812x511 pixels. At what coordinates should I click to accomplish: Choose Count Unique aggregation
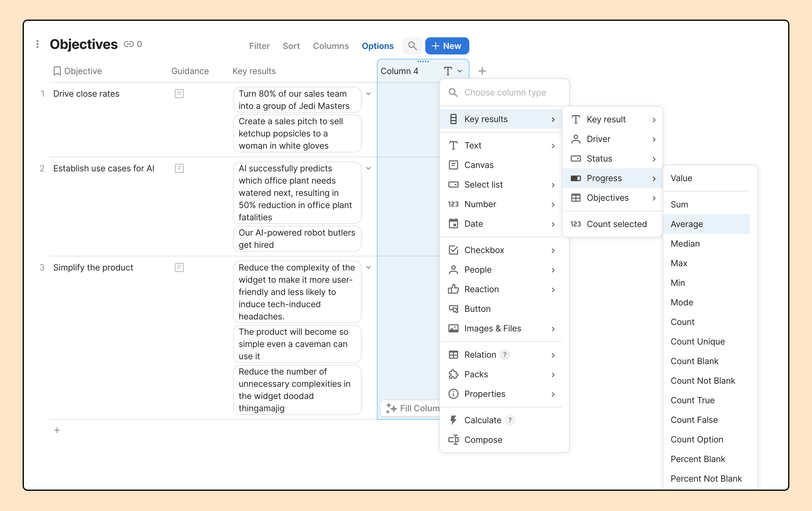(x=707, y=342)
